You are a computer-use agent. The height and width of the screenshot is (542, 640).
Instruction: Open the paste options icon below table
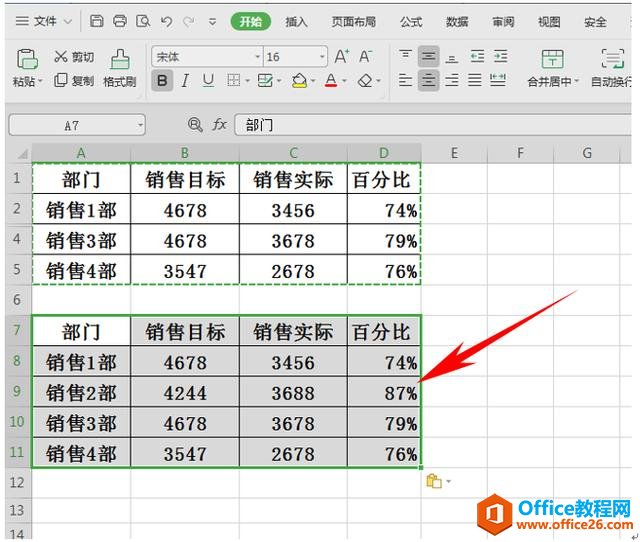pyautogui.click(x=434, y=481)
